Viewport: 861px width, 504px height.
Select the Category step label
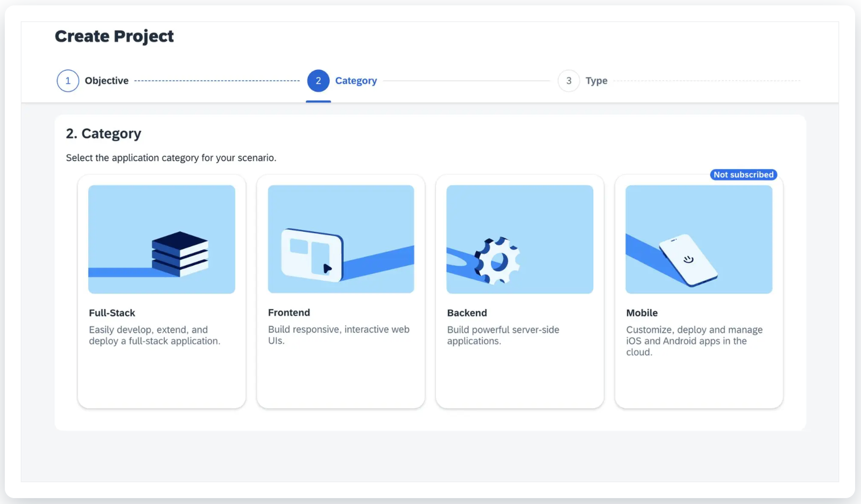click(x=356, y=81)
